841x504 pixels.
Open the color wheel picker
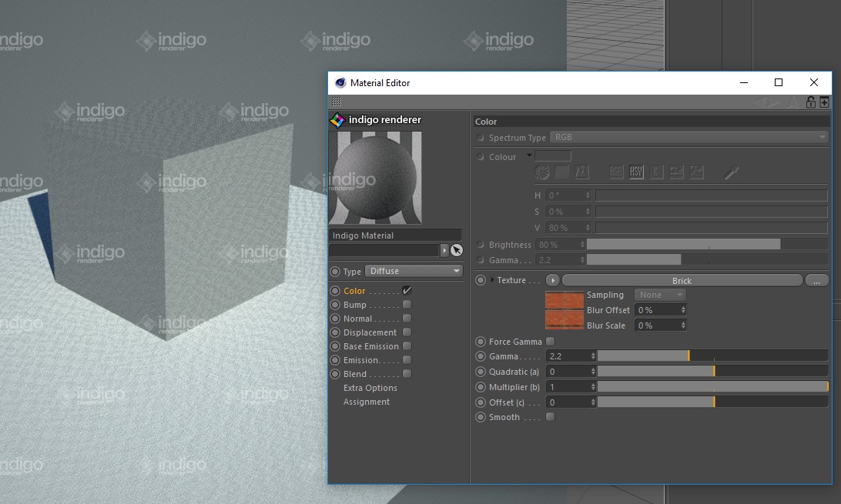pos(542,172)
